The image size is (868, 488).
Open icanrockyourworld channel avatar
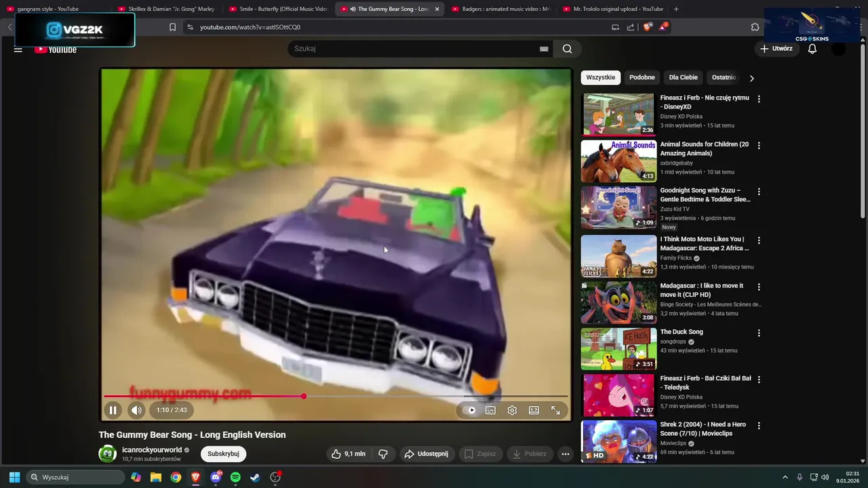click(108, 454)
